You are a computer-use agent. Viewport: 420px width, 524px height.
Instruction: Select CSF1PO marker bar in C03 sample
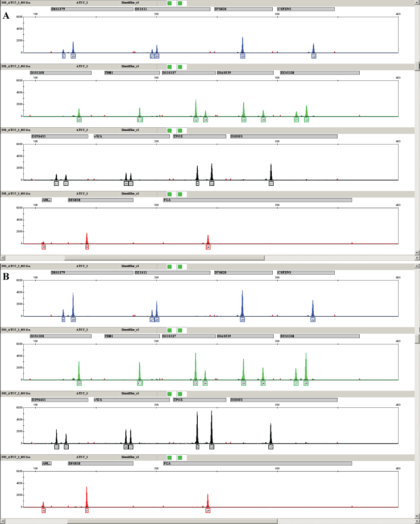(x=306, y=272)
